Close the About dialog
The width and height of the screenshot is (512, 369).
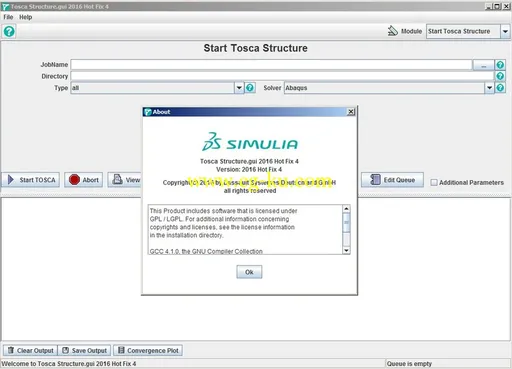coord(351,112)
